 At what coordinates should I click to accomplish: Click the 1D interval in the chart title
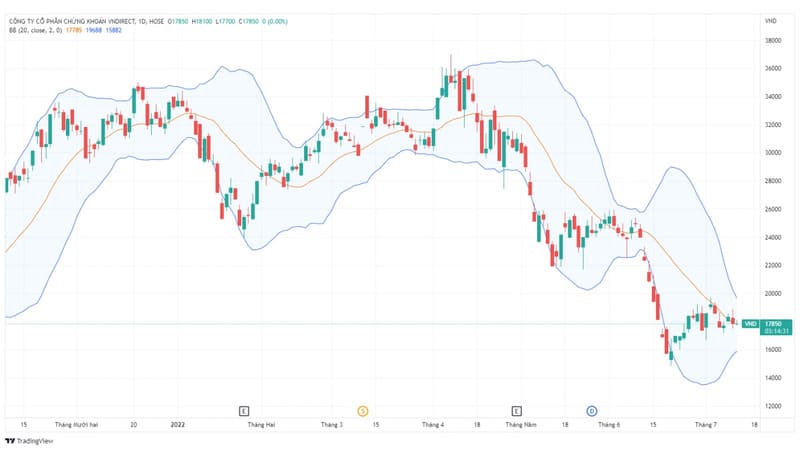(142, 21)
